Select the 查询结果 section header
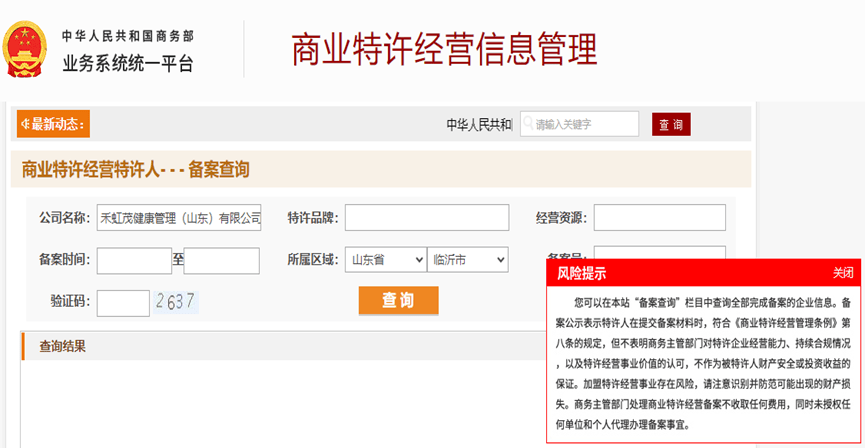865x448 pixels. pos(62,347)
